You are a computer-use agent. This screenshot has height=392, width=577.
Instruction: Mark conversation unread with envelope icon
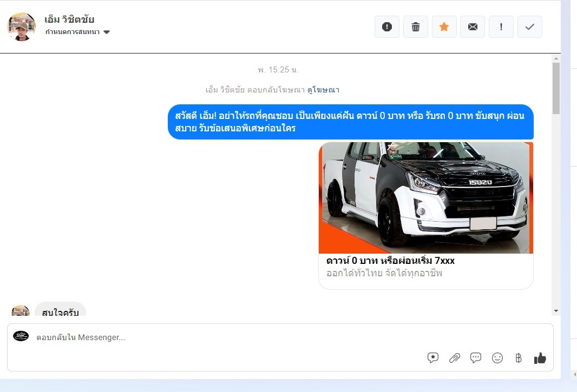(x=473, y=27)
